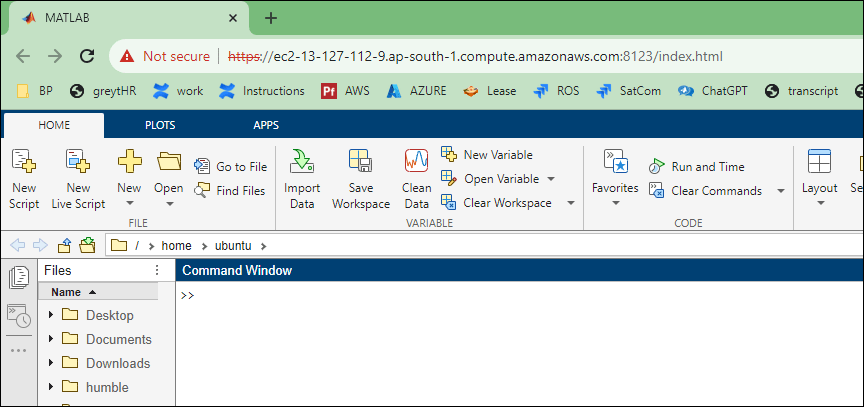Viewport: 864px width, 407px height.
Task: Click Run and Time
Action: pyautogui.click(x=696, y=166)
